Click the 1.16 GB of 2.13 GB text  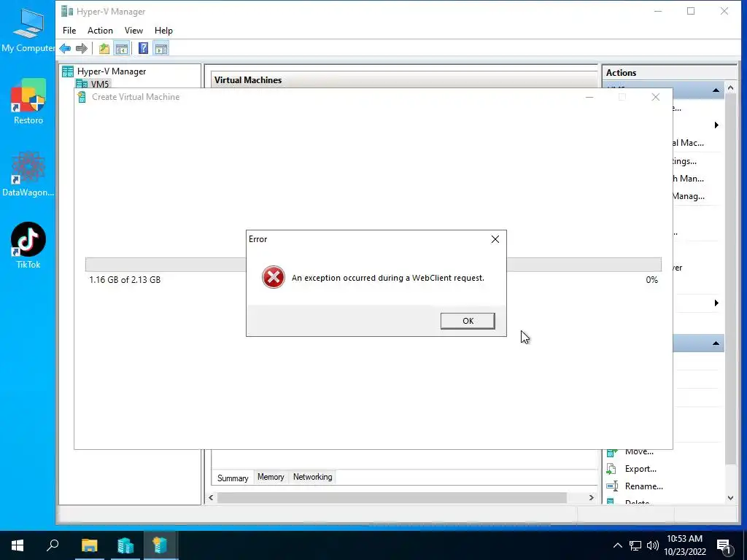click(125, 280)
